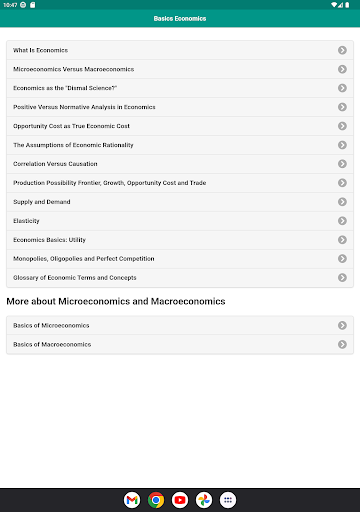Expand Monopolies, Oligopolies and Perfect Competition chevron
The width and height of the screenshot is (360, 512).
342,259
